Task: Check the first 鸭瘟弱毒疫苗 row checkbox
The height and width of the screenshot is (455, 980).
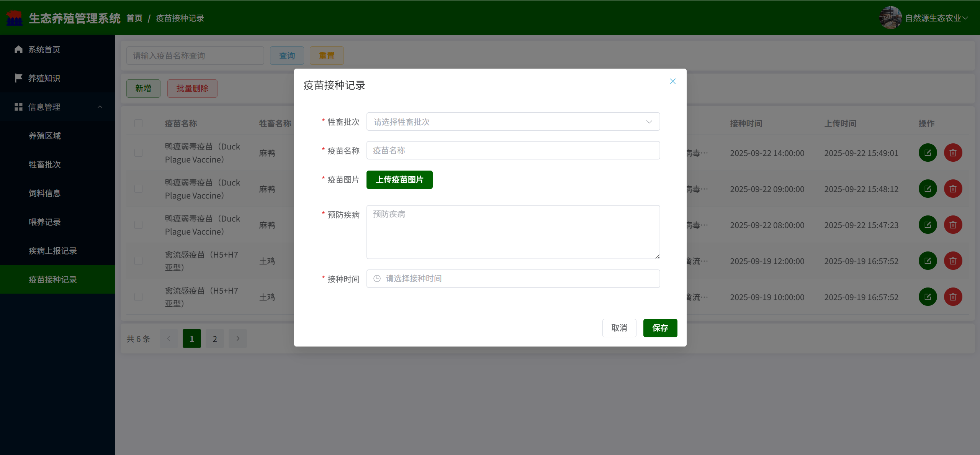Action: (138, 153)
